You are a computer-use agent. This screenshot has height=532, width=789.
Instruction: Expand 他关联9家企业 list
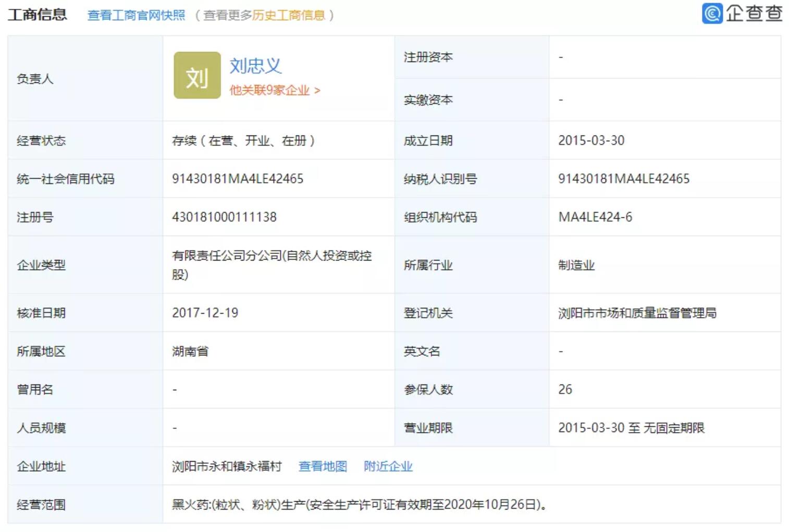[275, 90]
